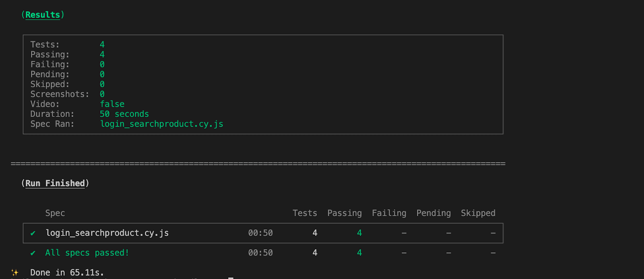Click the Results heading
The width and height of the screenshot is (644, 279).
(43, 15)
